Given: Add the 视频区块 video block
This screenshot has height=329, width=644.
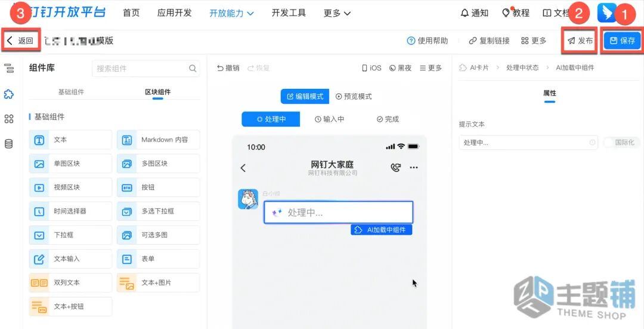Looking at the screenshot, I should (70, 187).
